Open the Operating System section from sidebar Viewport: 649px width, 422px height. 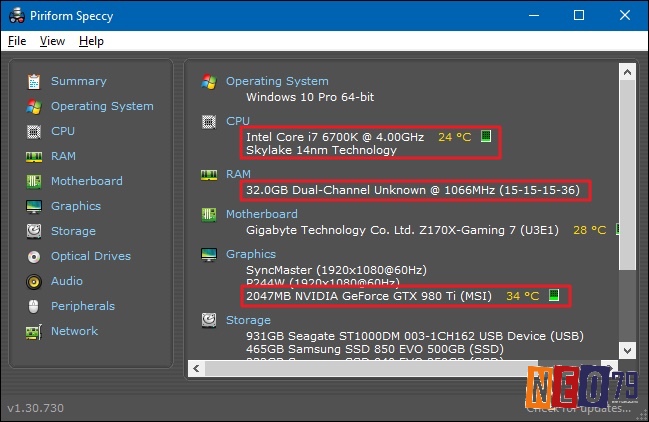[102, 106]
